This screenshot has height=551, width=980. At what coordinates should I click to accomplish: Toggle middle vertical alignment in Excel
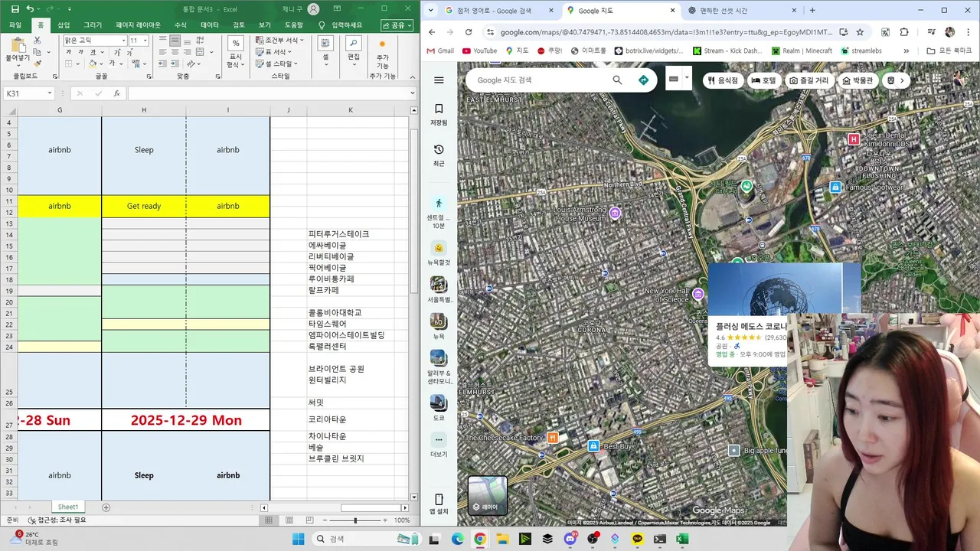175,41
